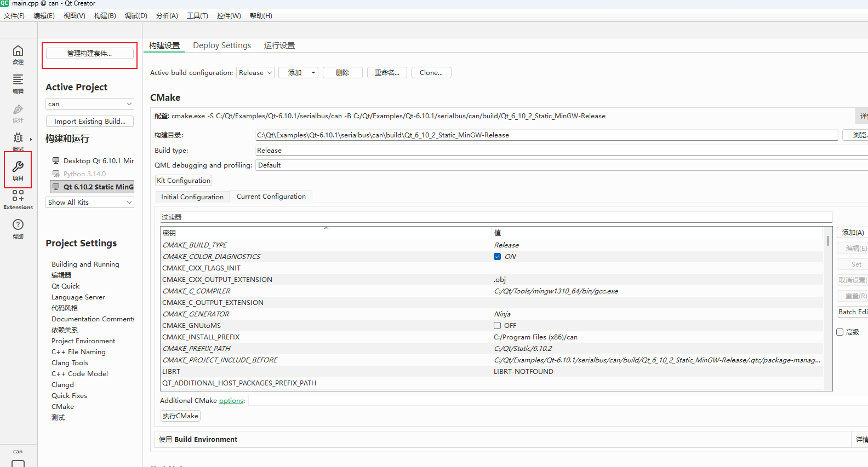Click the Delete (删除) configuration button

(x=342, y=72)
